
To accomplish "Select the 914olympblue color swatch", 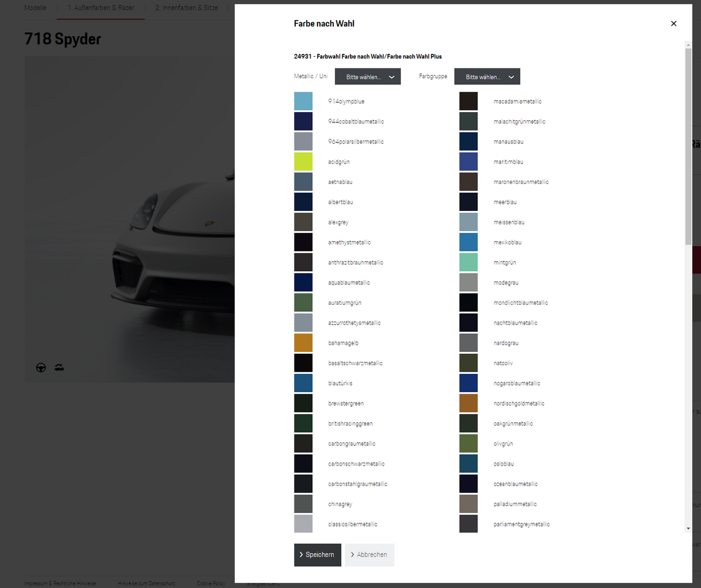I will 303,101.
